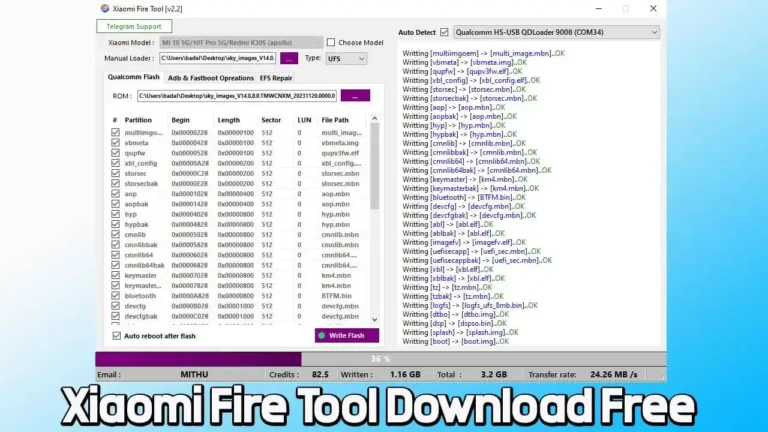Uncheck the qupfw partition checkbox
This screenshot has width=768, height=432.
pos(115,153)
